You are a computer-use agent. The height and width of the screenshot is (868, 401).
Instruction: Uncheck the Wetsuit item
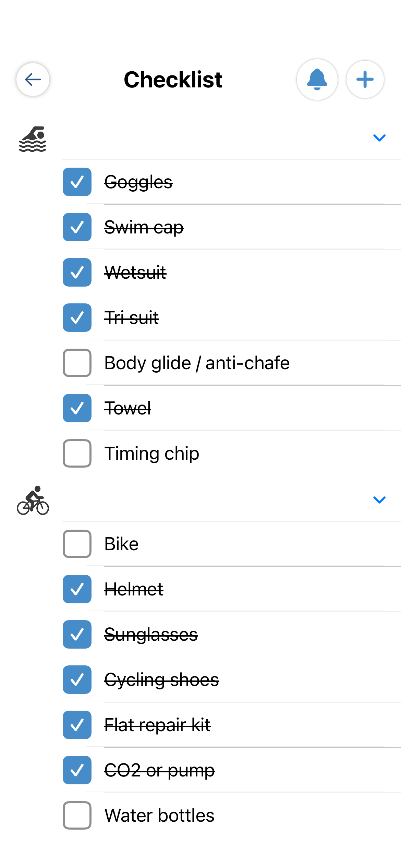[x=77, y=273]
